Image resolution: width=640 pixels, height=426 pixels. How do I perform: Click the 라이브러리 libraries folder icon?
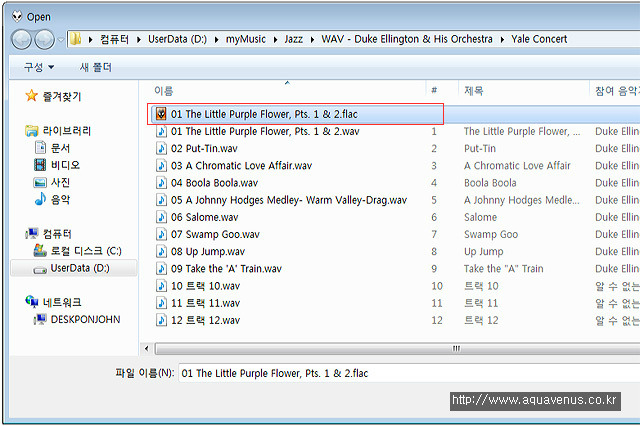click(x=31, y=131)
